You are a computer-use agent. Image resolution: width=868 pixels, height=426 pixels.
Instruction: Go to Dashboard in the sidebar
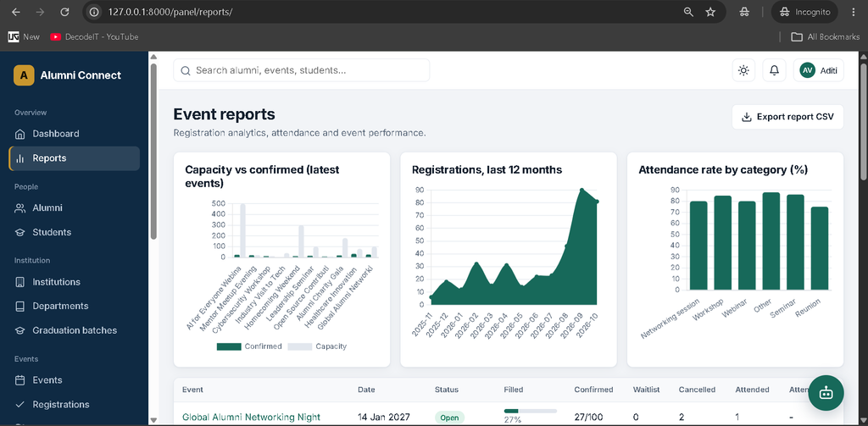pos(75,134)
